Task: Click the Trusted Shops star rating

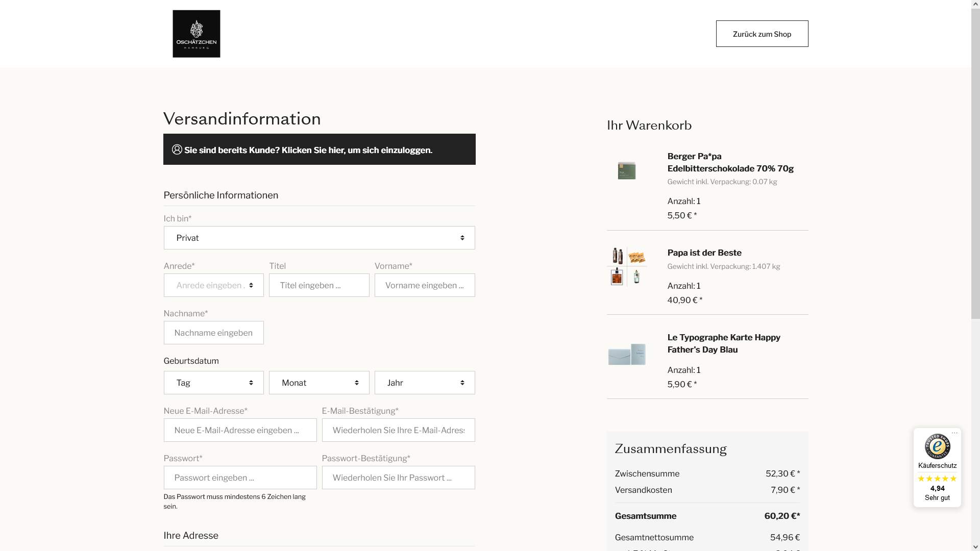Action: 937,479
